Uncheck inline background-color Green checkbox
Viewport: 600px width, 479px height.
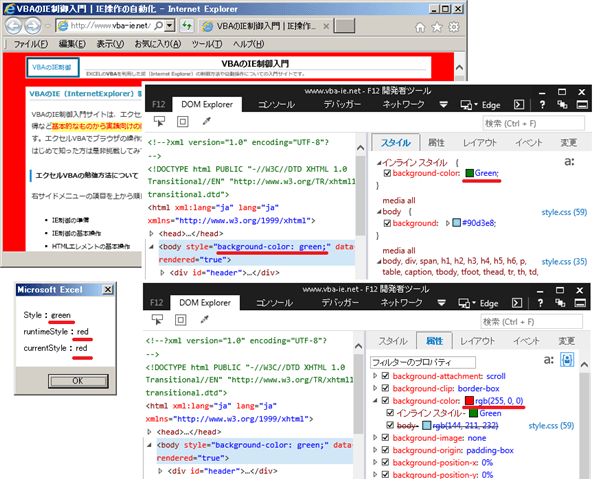coord(387,173)
